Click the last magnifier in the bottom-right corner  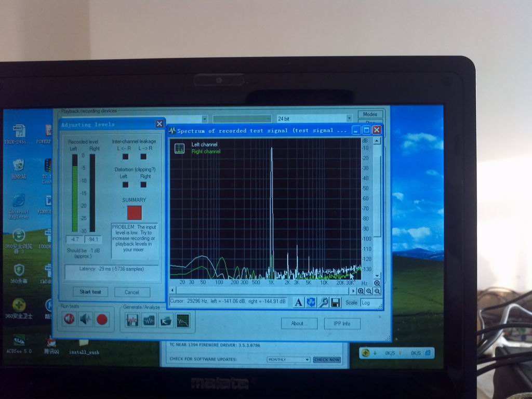pos(377,291)
